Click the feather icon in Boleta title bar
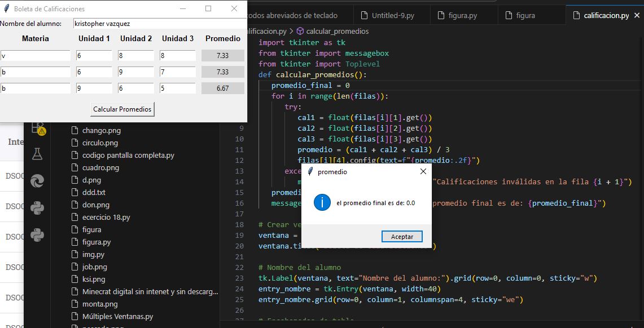Image resolution: width=644 pixels, height=328 pixels. [x=6, y=9]
